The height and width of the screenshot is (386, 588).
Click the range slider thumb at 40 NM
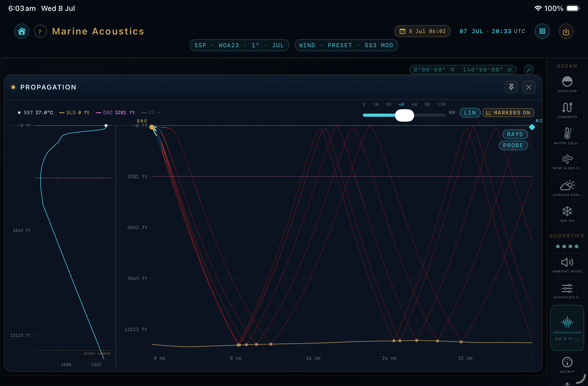point(404,115)
